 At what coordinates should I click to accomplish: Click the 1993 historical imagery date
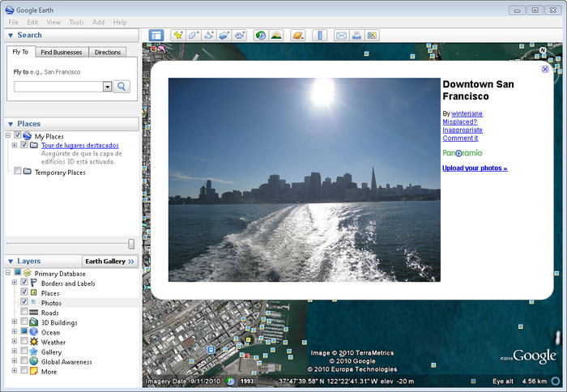click(247, 381)
